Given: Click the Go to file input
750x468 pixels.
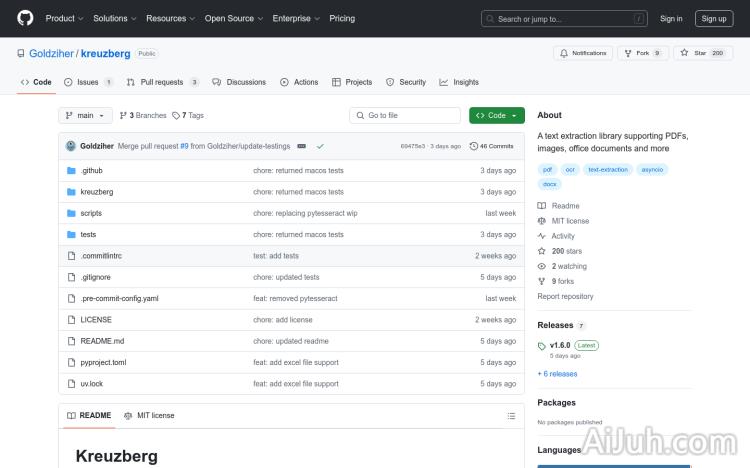Looking at the screenshot, I should click(x=405, y=116).
